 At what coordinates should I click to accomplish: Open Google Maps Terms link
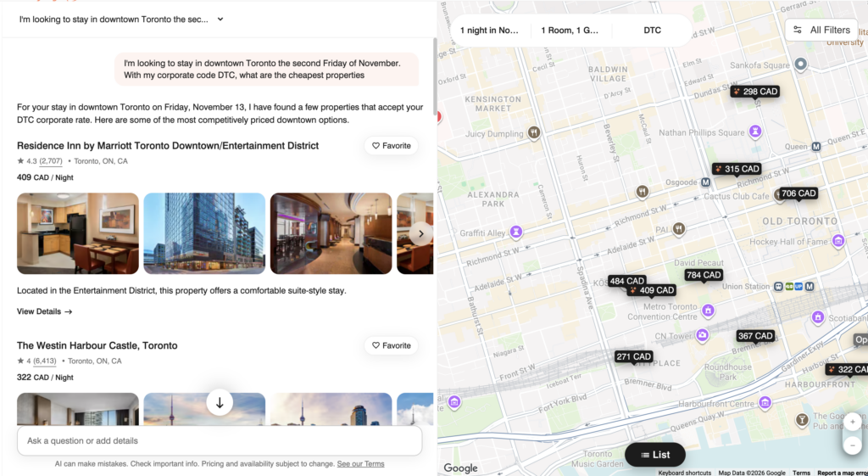pos(801,473)
